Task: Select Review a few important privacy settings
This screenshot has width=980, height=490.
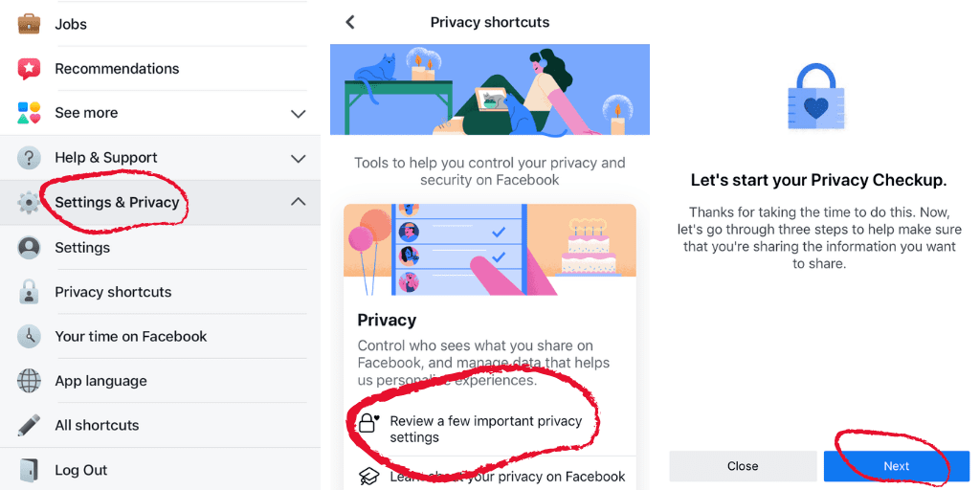Action: click(485, 429)
